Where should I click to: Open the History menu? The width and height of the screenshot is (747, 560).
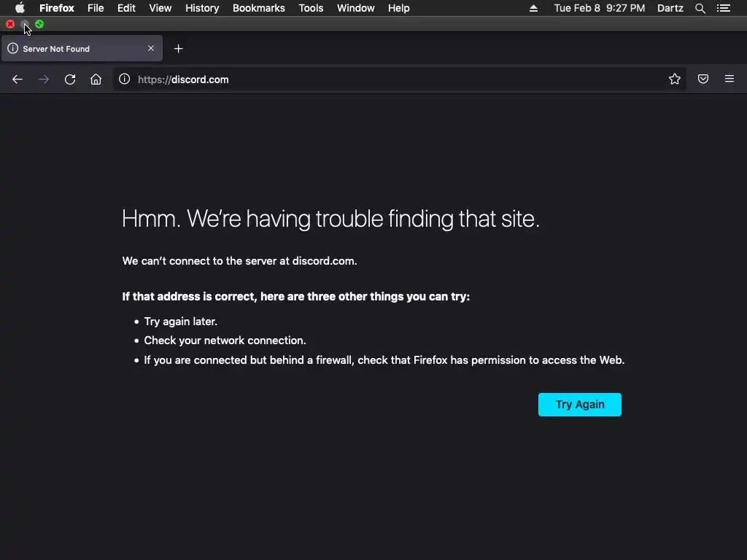pos(202,8)
